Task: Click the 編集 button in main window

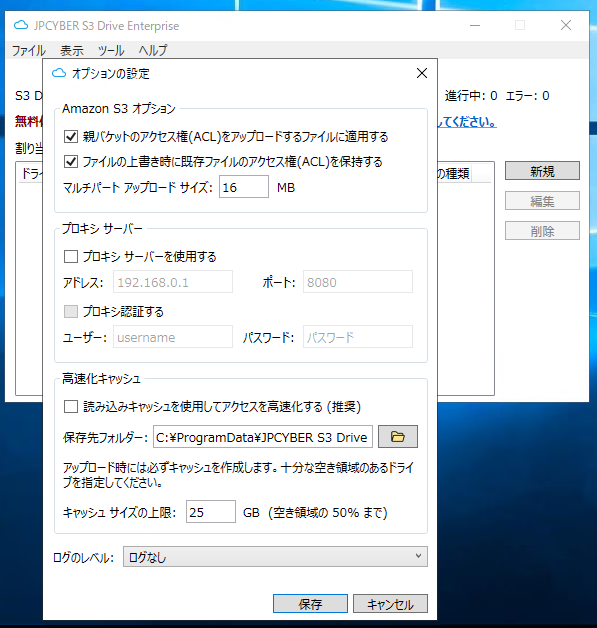Action: (542, 201)
